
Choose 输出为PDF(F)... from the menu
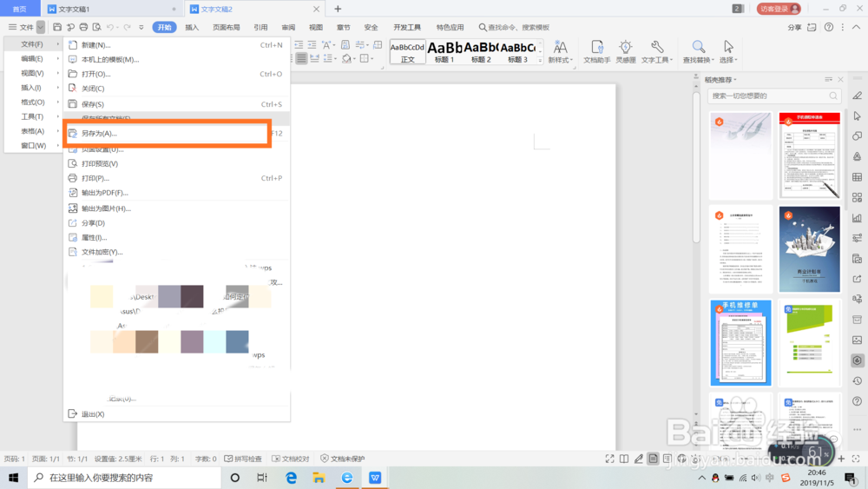click(176, 193)
